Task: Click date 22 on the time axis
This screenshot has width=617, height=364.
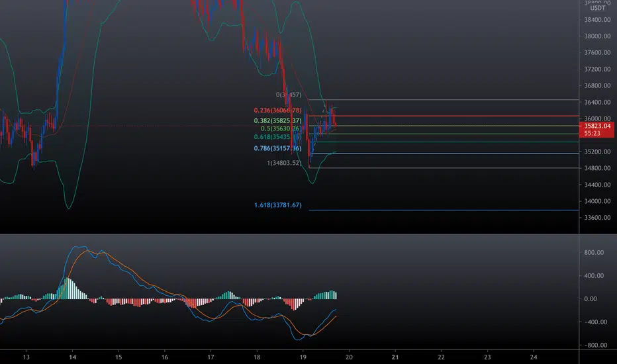Action: tap(441, 357)
